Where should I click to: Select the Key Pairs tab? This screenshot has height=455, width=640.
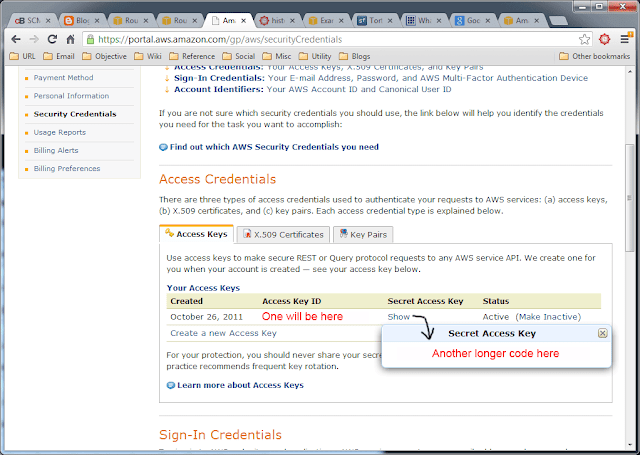pos(363,235)
